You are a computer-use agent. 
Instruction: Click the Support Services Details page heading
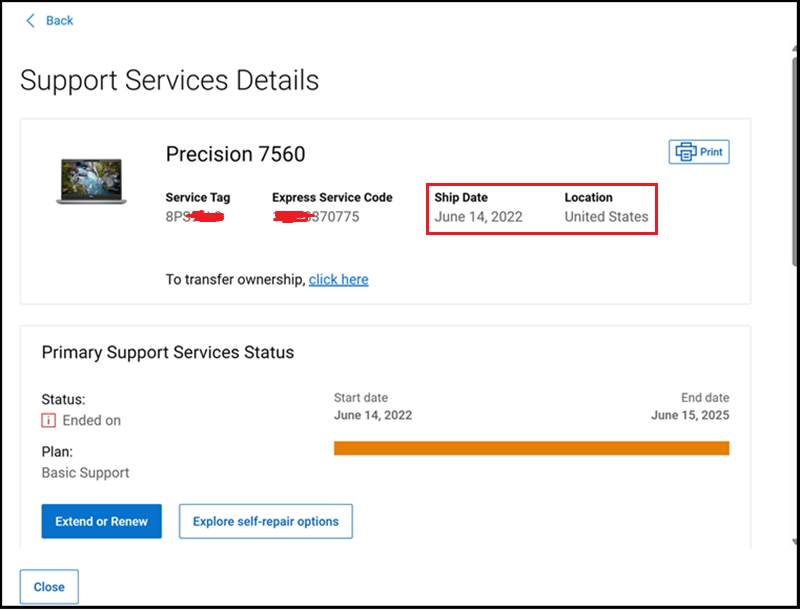[169, 81]
